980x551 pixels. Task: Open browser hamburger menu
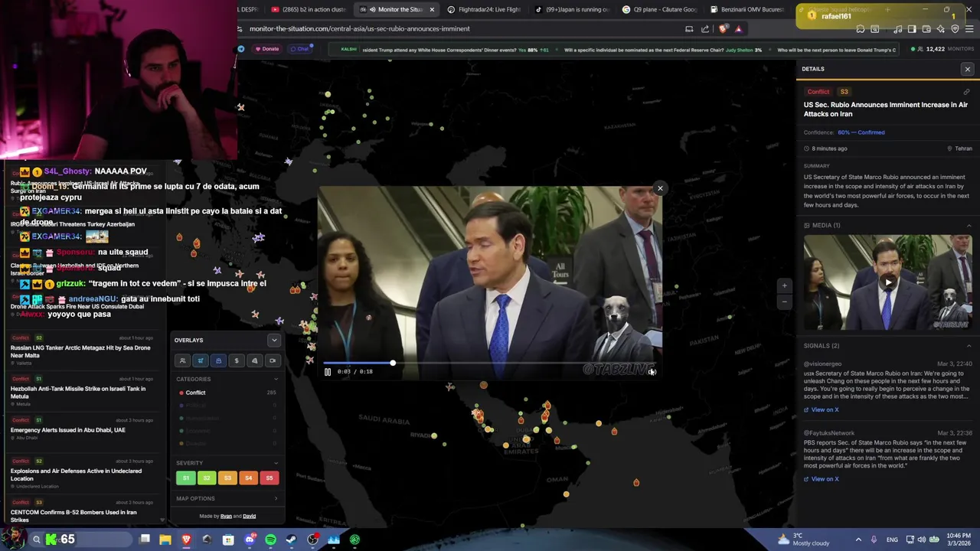click(x=969, y=29)
